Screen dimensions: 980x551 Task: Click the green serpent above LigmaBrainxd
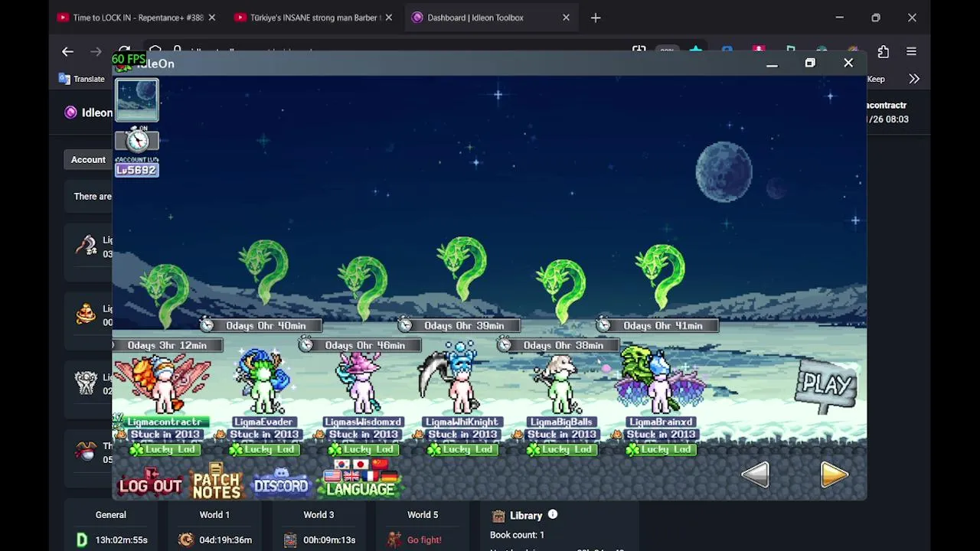(661, 275)
